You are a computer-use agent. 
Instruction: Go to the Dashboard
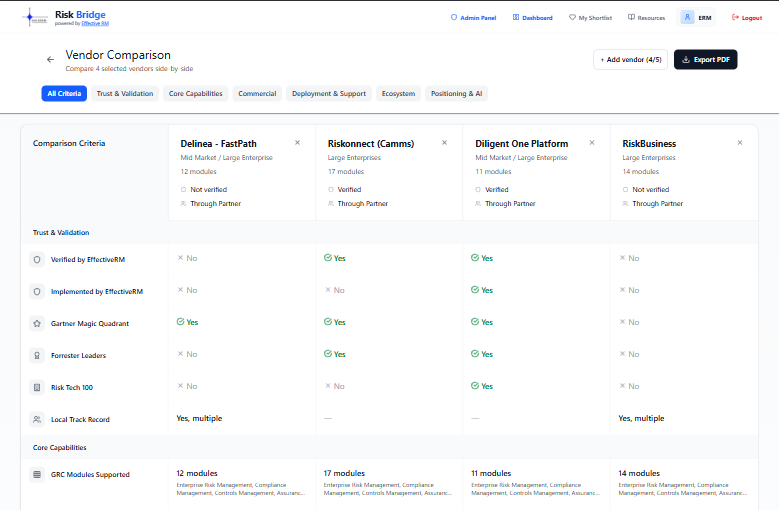(533, 18)
